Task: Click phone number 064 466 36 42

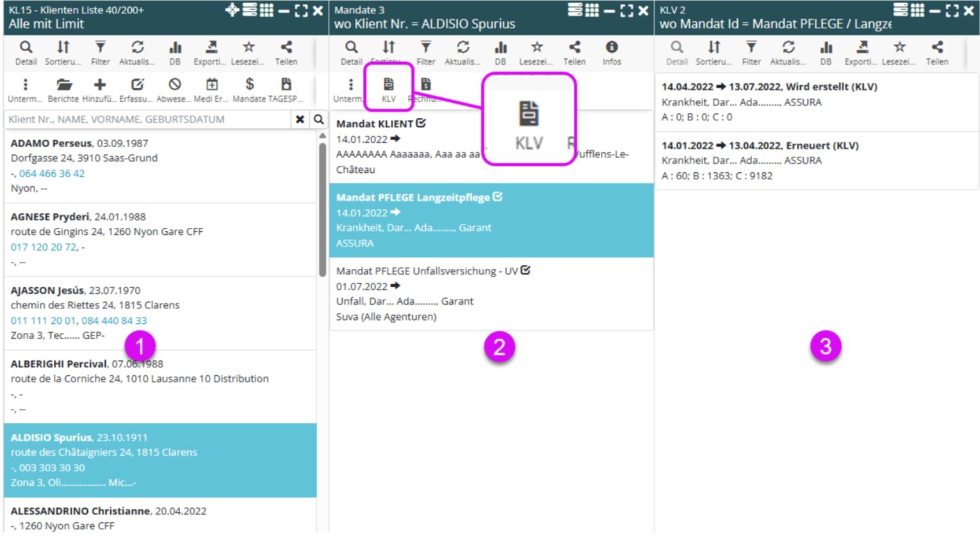Action: click(52, 173)
